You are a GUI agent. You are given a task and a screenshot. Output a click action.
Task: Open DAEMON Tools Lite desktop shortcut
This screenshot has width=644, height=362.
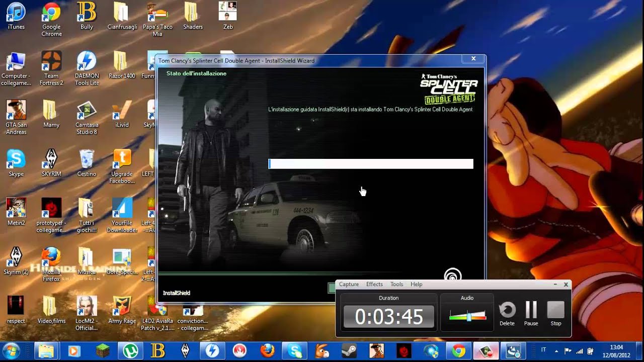click(x=87, y=68)
